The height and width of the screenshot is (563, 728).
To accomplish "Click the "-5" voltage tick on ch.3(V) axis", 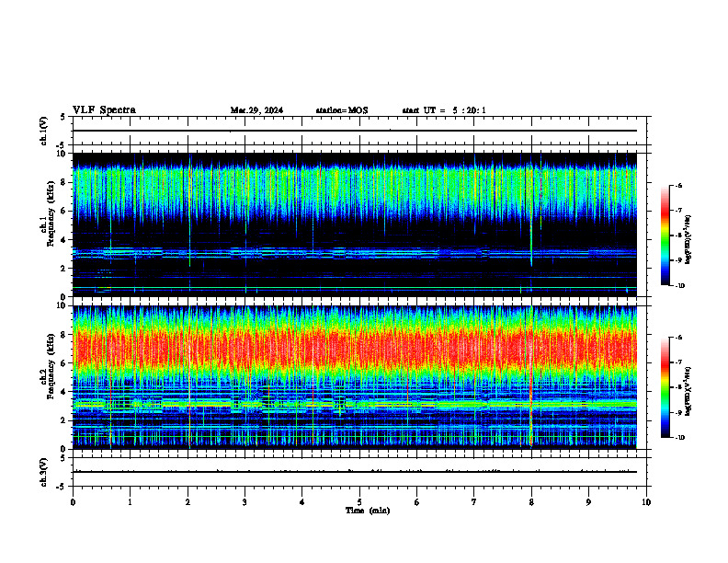I will point(62,487).
